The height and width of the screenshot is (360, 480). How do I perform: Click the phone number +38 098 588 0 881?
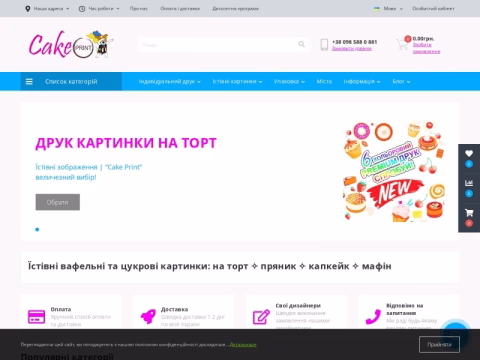pos(354,42)
